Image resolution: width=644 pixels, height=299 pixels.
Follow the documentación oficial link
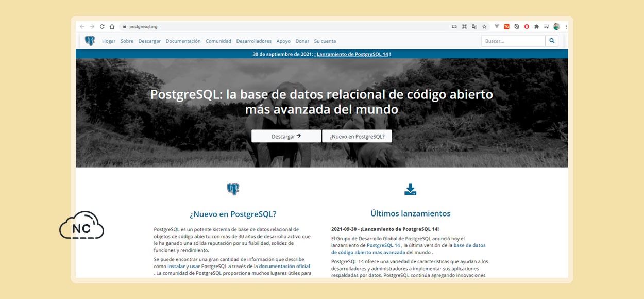pos(284,266)
